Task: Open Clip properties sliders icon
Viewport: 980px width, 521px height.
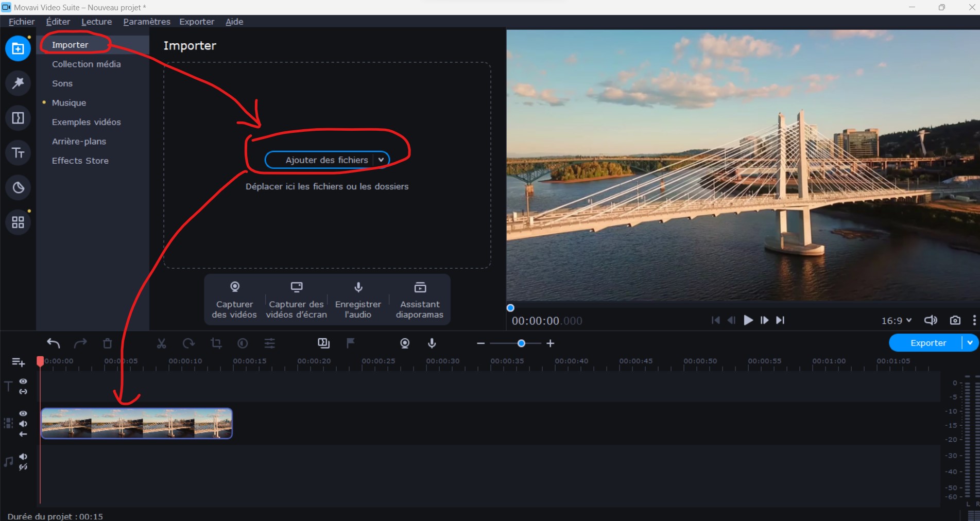Action: point(270,343)
